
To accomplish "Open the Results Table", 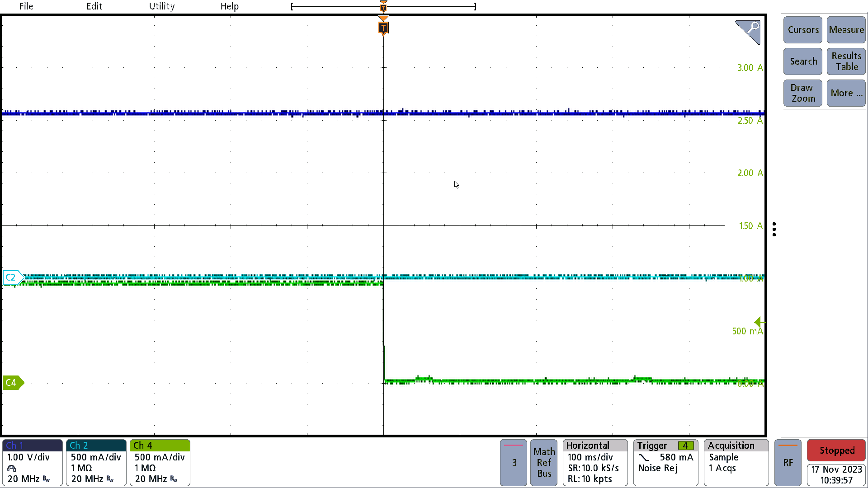I will click(x=846, y=61).
